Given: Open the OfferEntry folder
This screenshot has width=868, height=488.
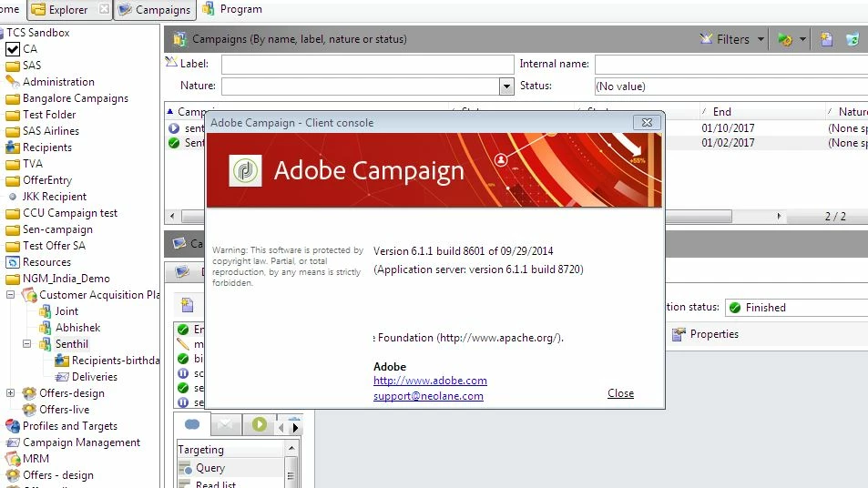Looking at the screenshot, I should pyautogui.click(x=47, y=180).
